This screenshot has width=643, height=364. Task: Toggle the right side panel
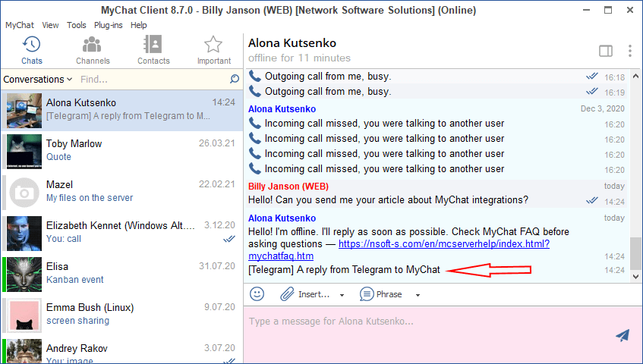(x=605, y=51)
